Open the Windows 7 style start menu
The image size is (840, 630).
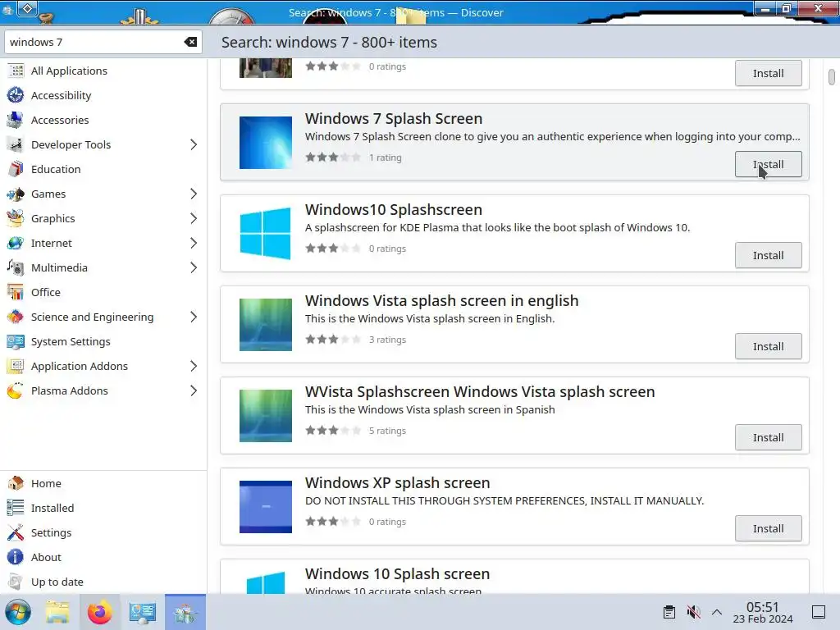[18, 612]
